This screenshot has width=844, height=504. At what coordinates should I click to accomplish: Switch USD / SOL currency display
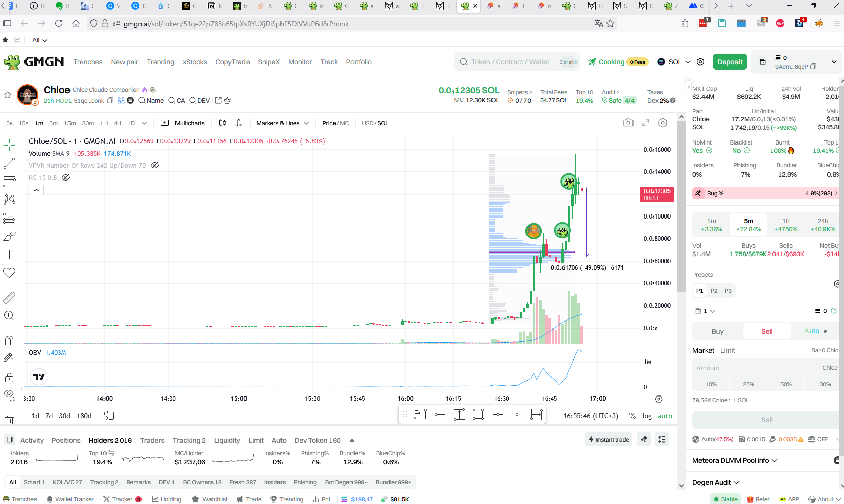pos(375,123)
